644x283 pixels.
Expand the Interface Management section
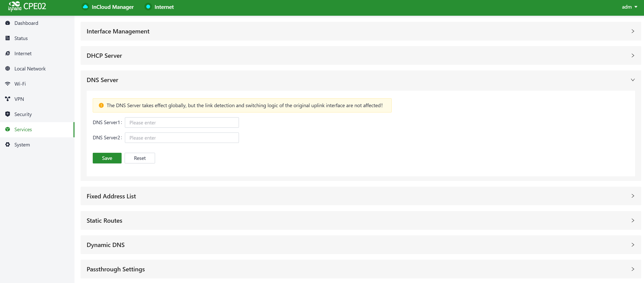(x=633, y=31)
